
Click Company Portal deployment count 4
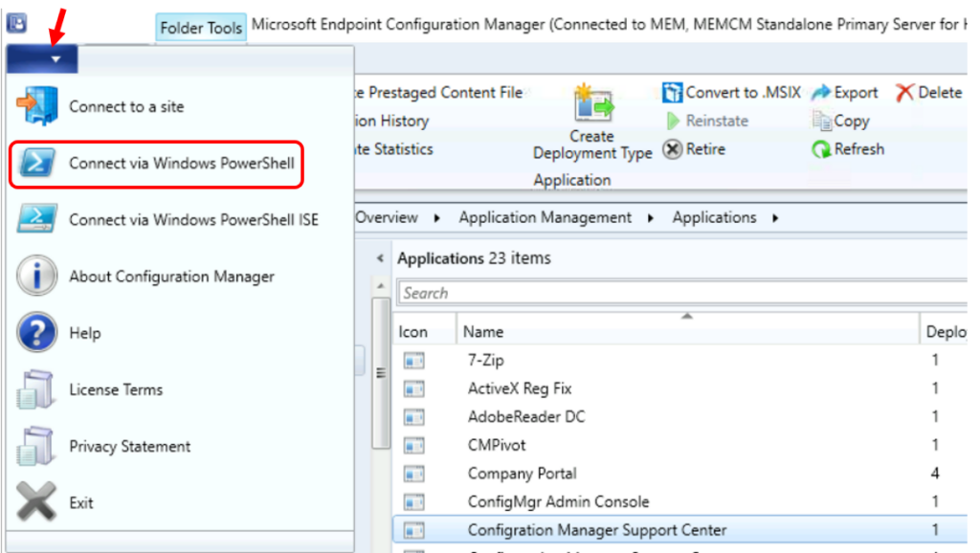point(935,474)
